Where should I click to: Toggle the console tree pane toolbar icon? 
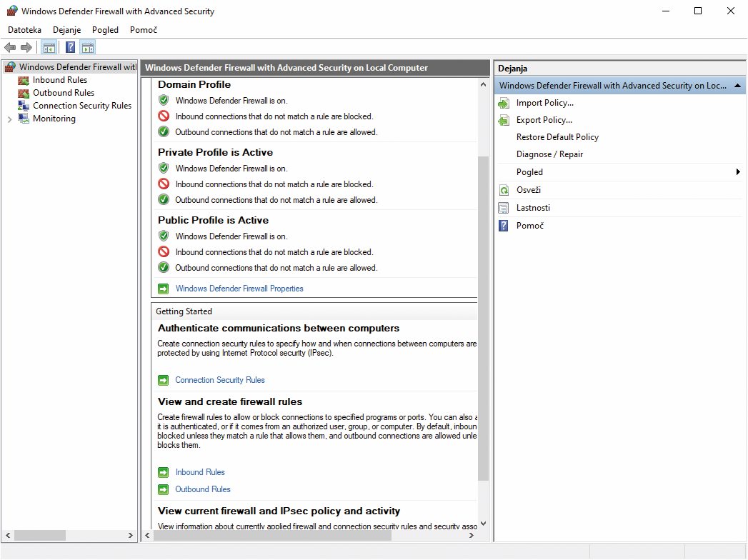49,47
